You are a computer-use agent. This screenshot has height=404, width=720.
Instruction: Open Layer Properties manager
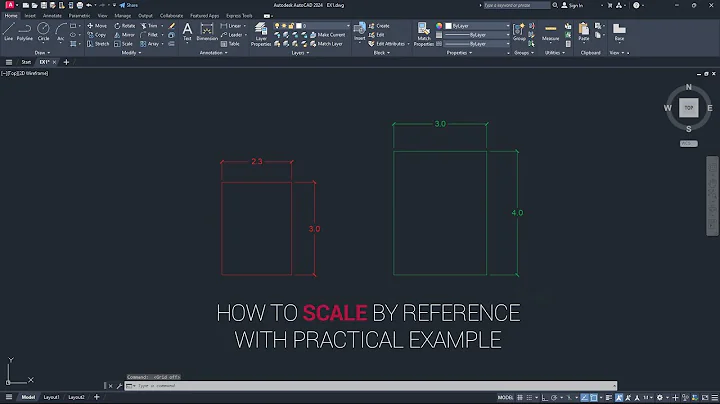coord(261,34)
